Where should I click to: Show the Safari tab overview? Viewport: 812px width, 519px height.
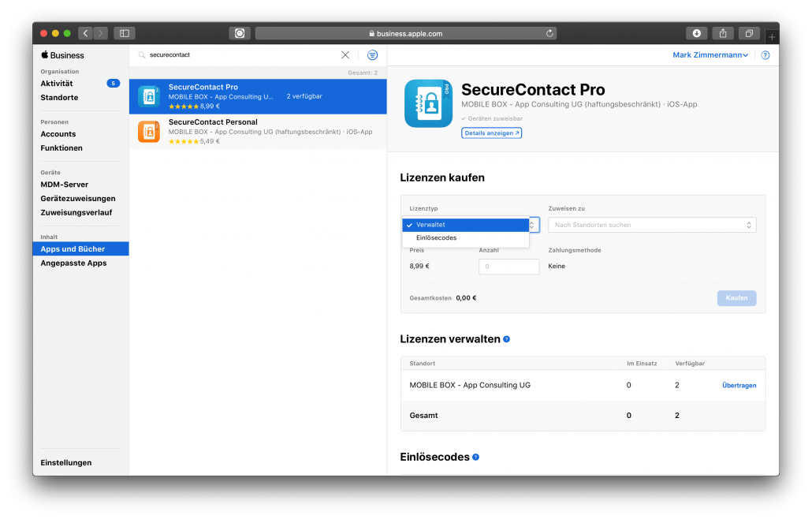(x=749, y=33)
